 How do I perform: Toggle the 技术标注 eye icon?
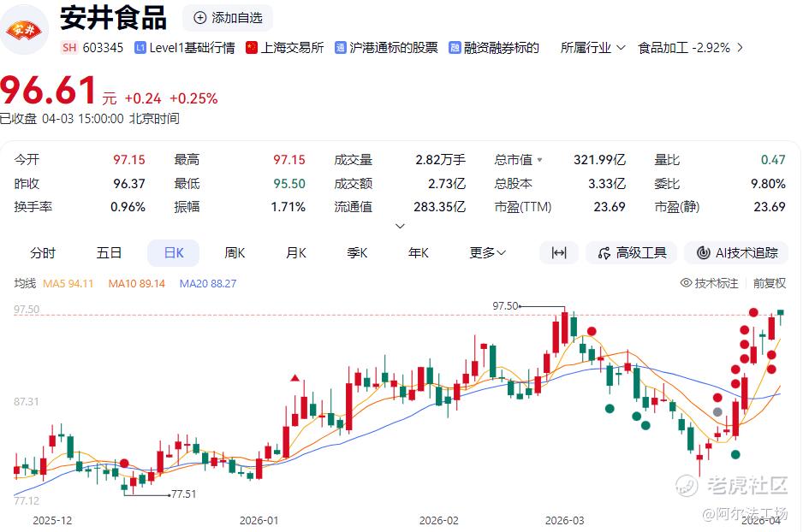tap(686, 283)
